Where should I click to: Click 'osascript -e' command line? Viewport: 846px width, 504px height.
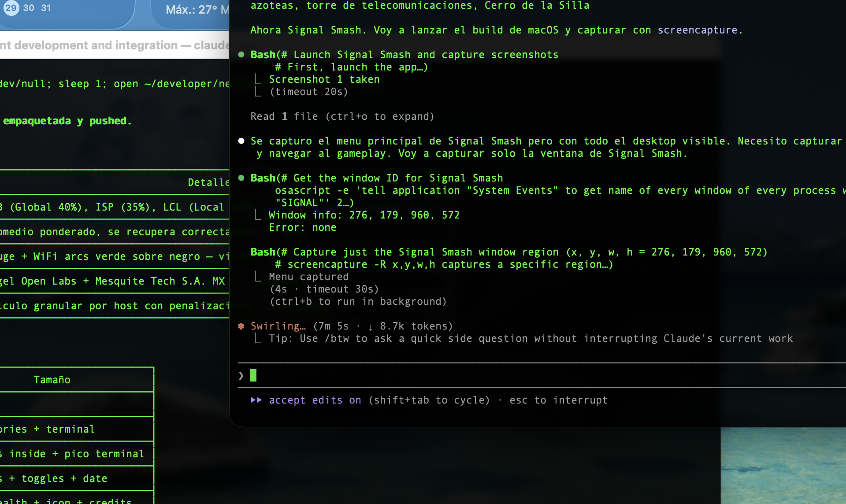pyautogui.click(x=560, y=190)
